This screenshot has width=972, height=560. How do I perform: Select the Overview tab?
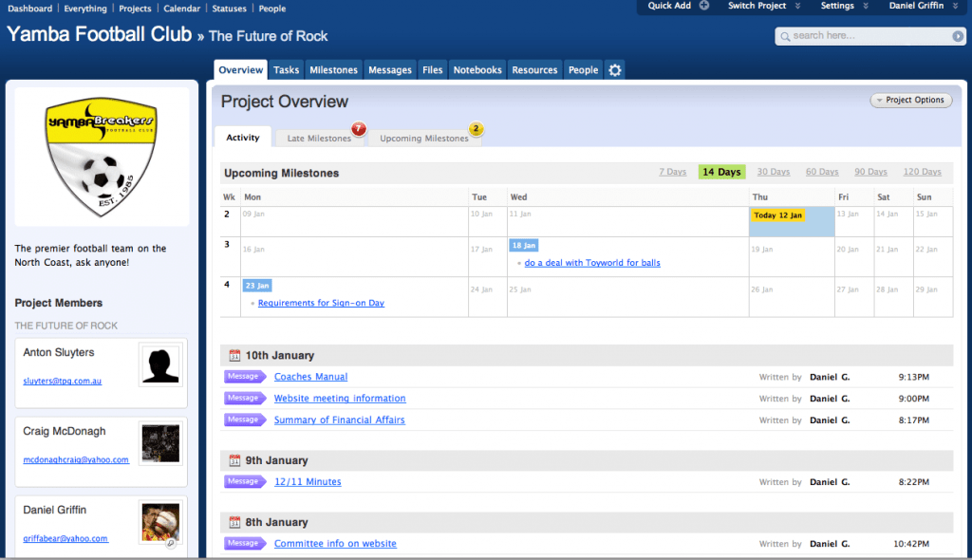pyautogui.click(x=240, y=70)
